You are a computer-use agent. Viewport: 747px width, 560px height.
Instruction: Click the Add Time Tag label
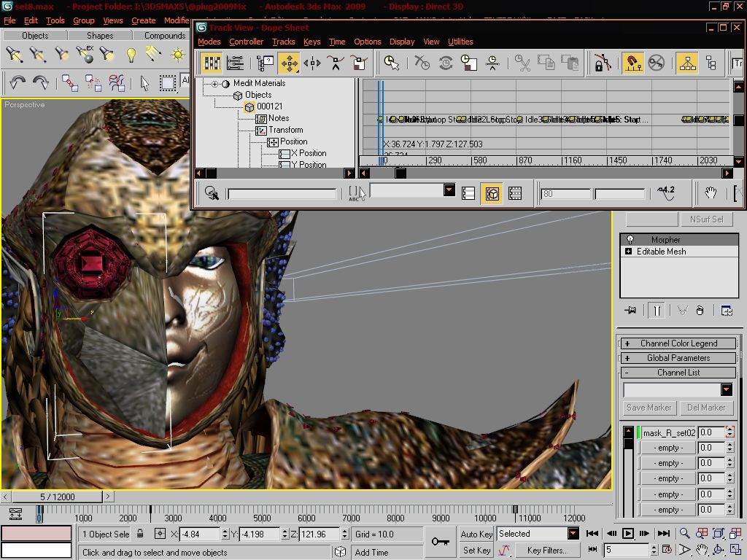(371, 553)
